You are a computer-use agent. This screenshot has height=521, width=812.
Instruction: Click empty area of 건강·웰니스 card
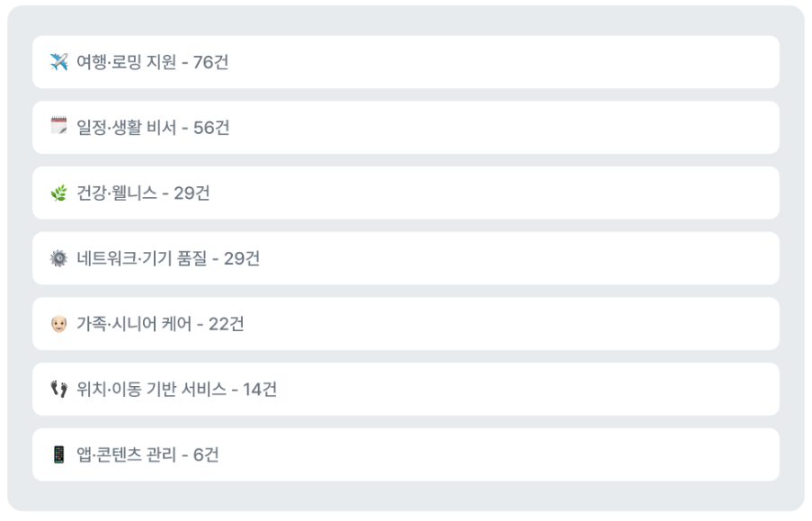point(492,193)
